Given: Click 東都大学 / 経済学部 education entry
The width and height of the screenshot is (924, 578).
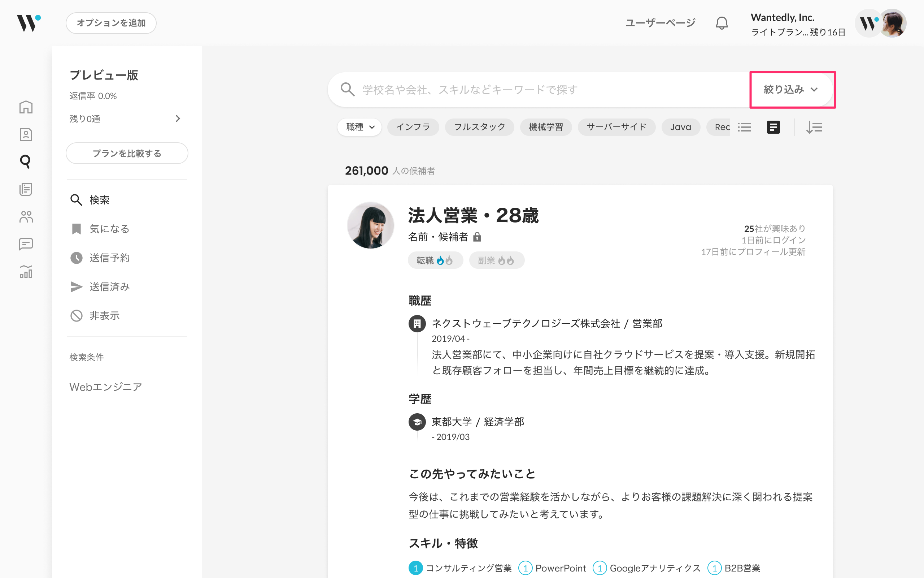Looking at the screenshot, I should (478, 422).
